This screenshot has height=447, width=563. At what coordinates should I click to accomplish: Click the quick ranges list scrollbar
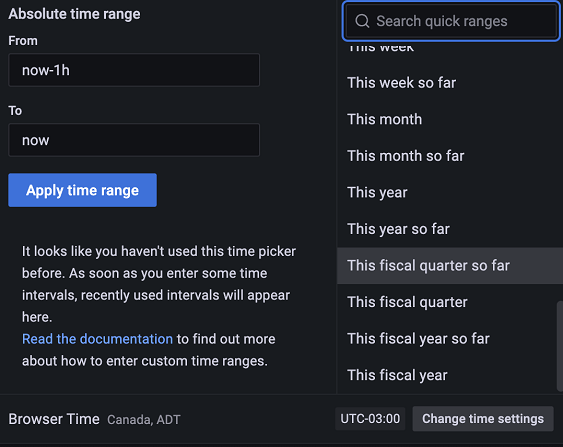(560, 346)
